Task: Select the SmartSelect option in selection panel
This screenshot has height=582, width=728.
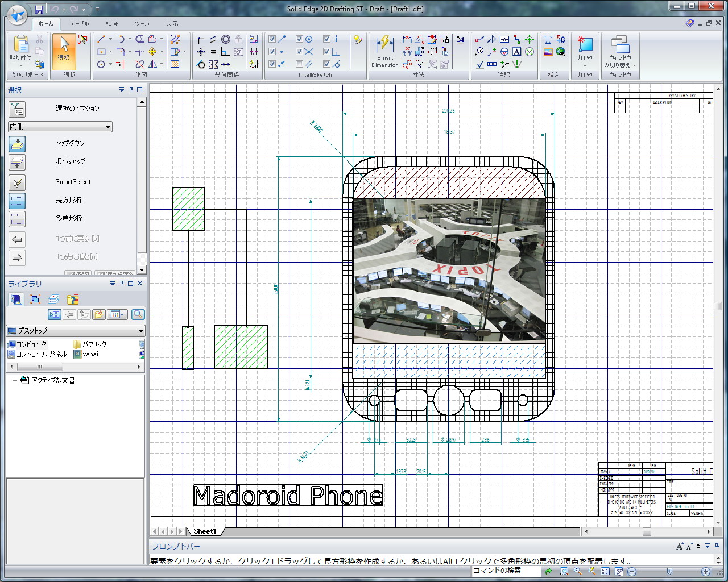Action: point(18,182)
